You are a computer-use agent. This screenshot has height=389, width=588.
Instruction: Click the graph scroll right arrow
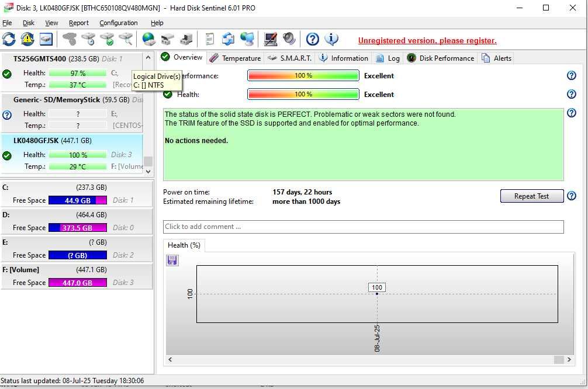coord(569,359)
